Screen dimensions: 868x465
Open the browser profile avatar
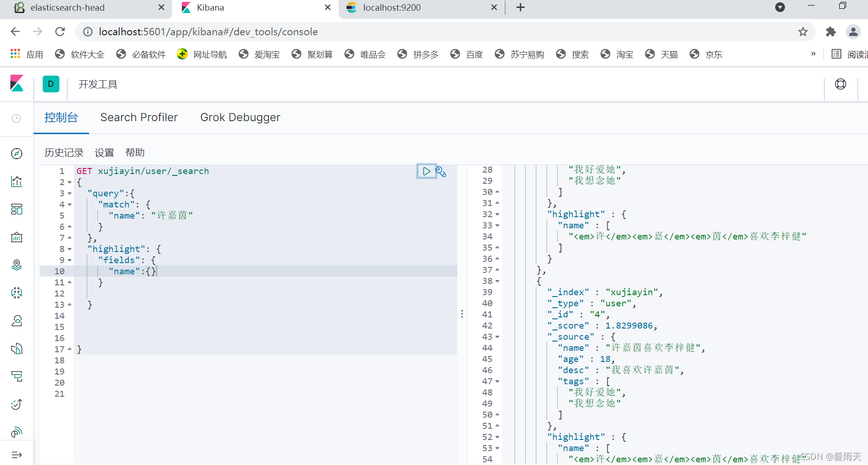(853, 32)
